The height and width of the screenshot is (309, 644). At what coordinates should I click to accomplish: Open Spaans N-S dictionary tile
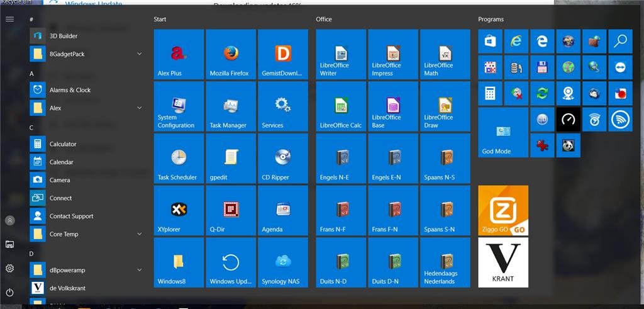tap(445, 159)
